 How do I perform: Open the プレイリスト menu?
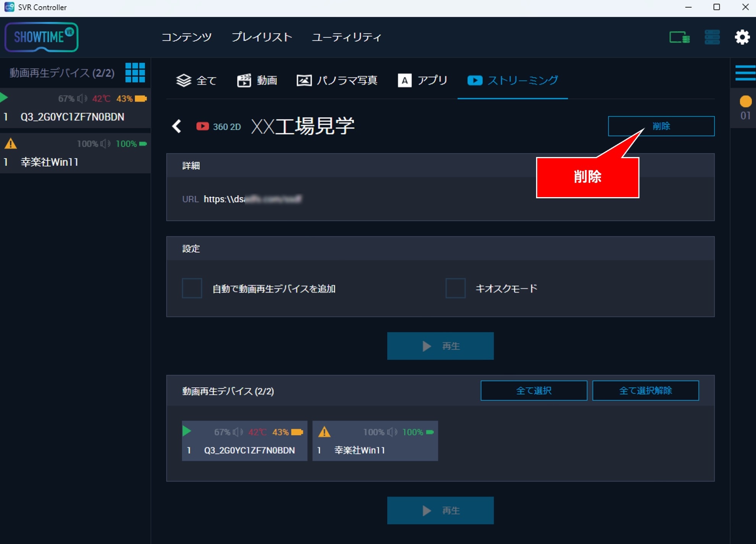[262, 37]
